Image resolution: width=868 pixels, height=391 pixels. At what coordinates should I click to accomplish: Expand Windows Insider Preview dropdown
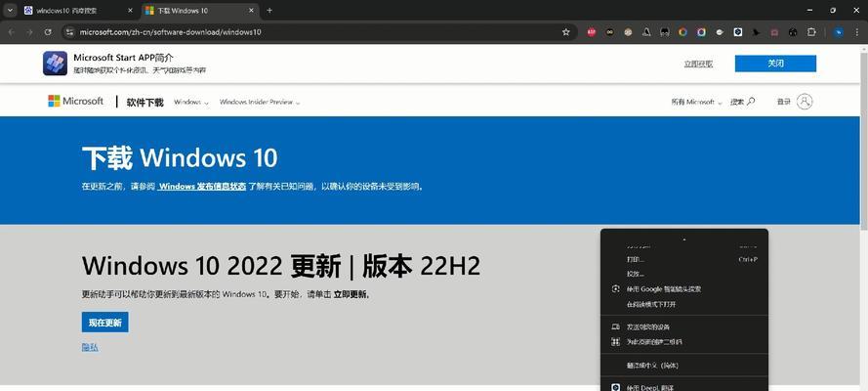click(260, 102)
